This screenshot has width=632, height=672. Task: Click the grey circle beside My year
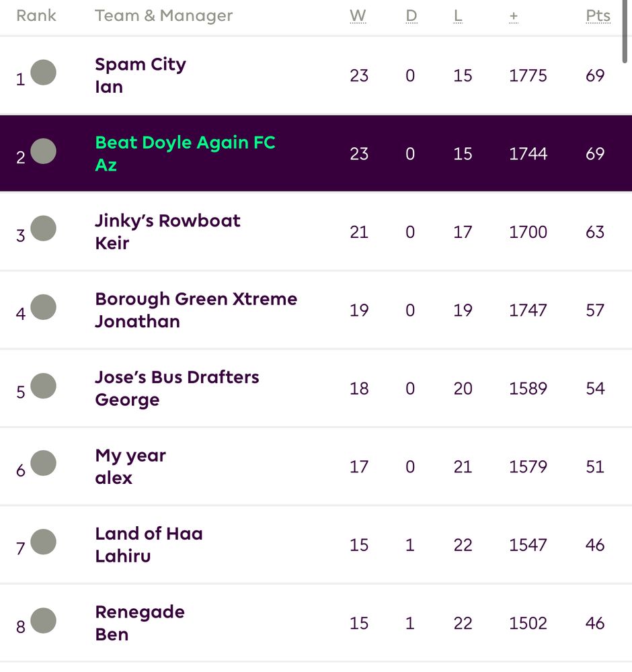coord(43,463)
